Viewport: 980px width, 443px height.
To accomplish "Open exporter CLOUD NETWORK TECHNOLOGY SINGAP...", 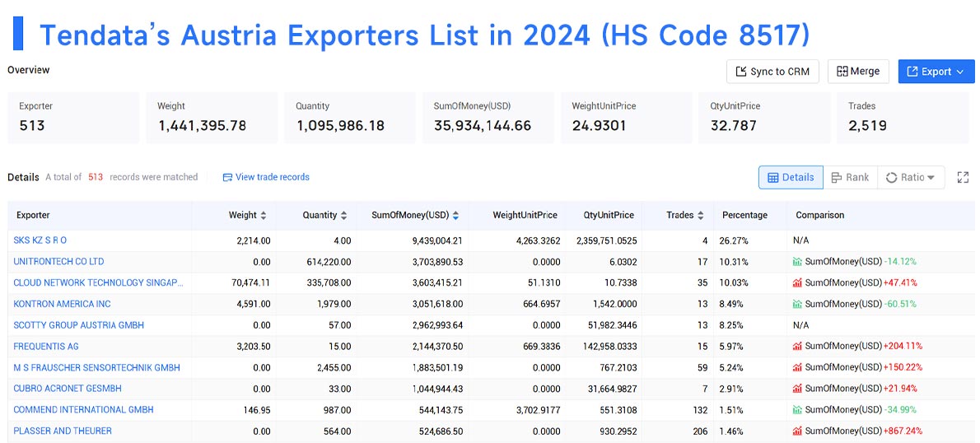I will tap(99, 282).
